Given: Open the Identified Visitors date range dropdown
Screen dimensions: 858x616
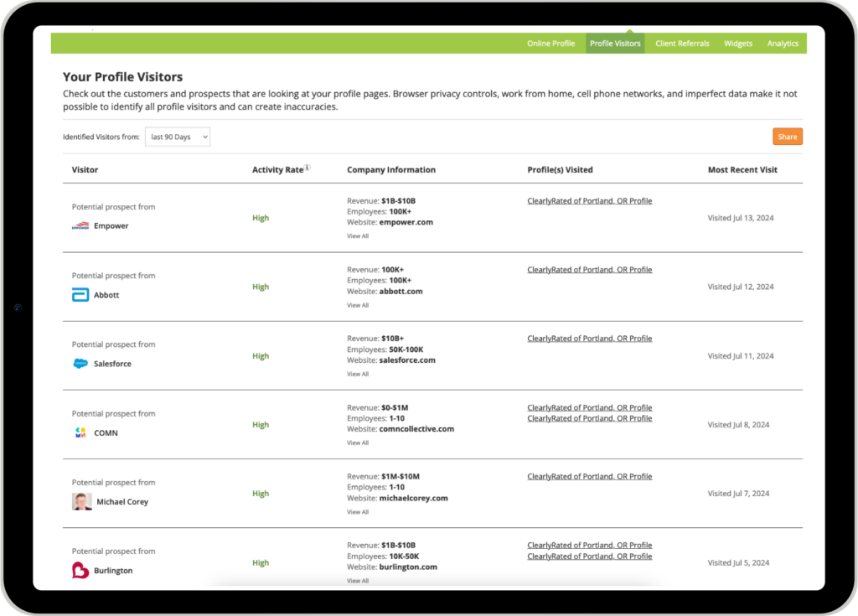Looking at the screenshot, I should [x=178, y=137].
